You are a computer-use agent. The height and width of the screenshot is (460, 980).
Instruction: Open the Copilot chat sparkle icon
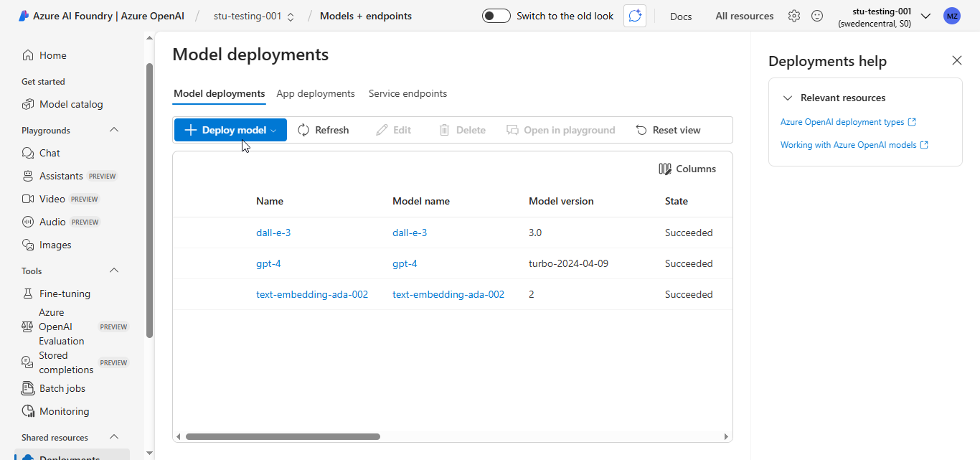click(635, 16)
